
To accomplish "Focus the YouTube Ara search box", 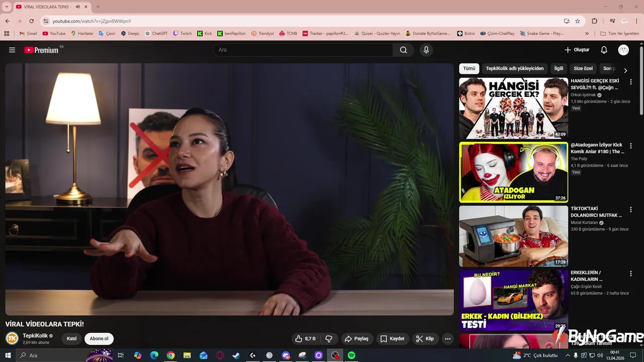I will pyautogui.click(x=303, y=50).
